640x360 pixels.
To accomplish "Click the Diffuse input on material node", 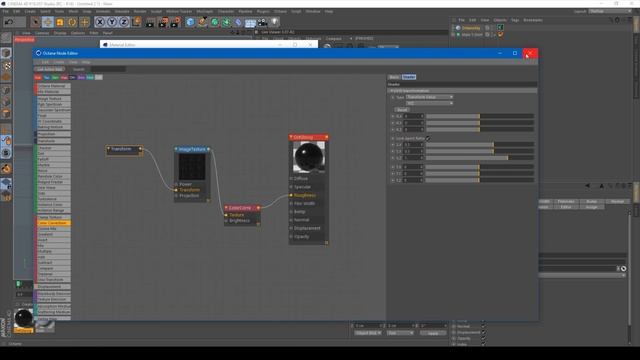I will [x=301, y=179].
